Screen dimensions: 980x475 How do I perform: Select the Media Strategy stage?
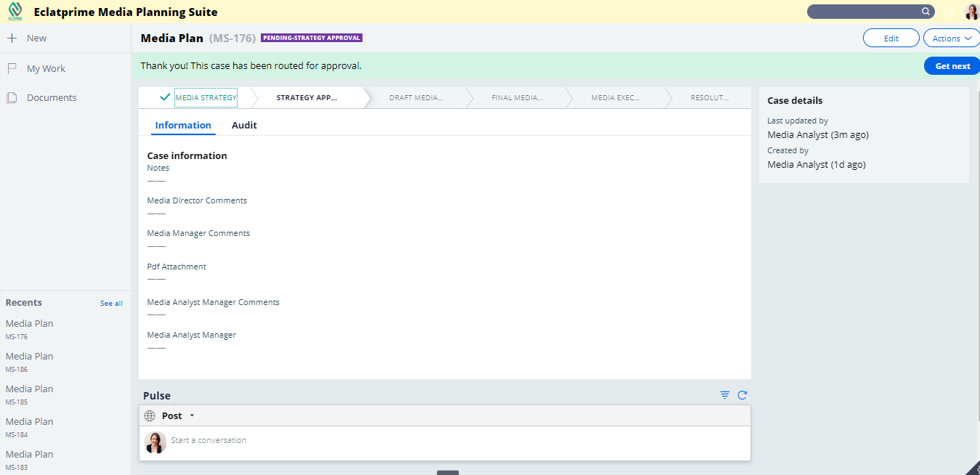pos(206,97)
